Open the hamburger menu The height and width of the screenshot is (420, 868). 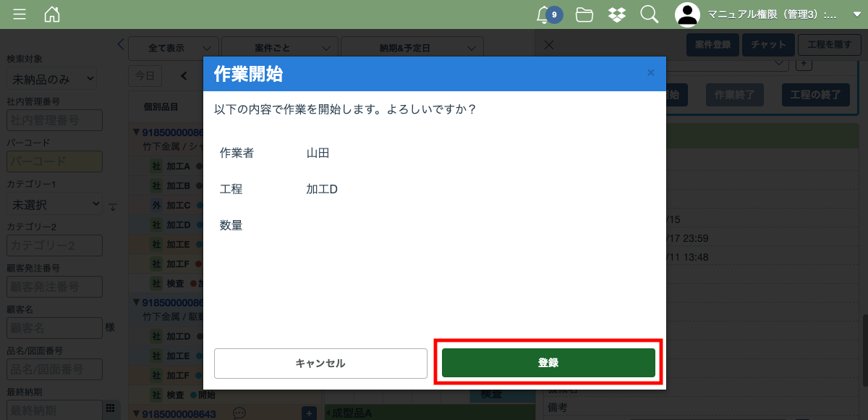coord(20,14)
